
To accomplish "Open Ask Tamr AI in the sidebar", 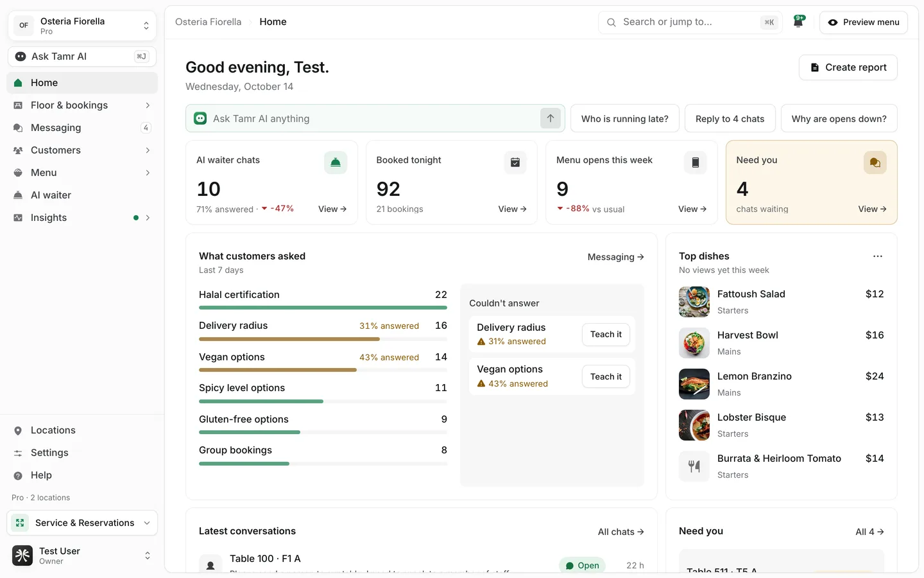I will pyautogui.click(x=82, y=57).
